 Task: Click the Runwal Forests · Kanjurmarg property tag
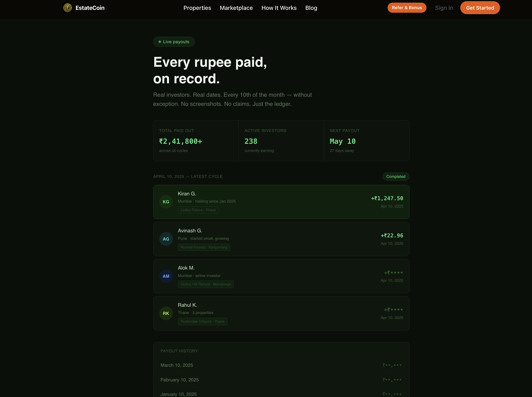[x=204, y=247]
